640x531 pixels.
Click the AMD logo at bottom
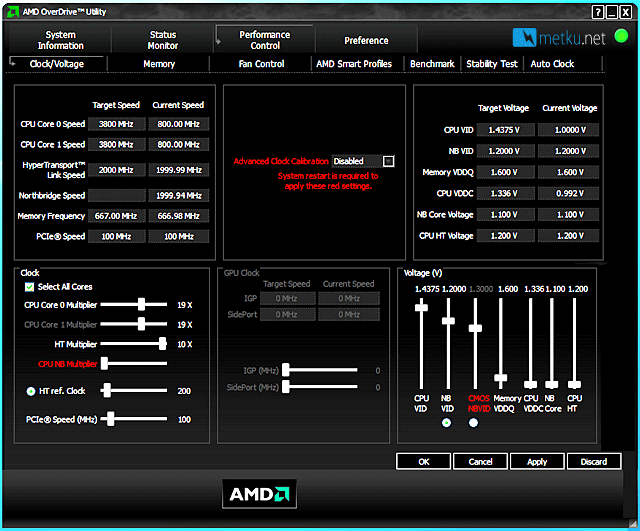[x=260, y=494]
